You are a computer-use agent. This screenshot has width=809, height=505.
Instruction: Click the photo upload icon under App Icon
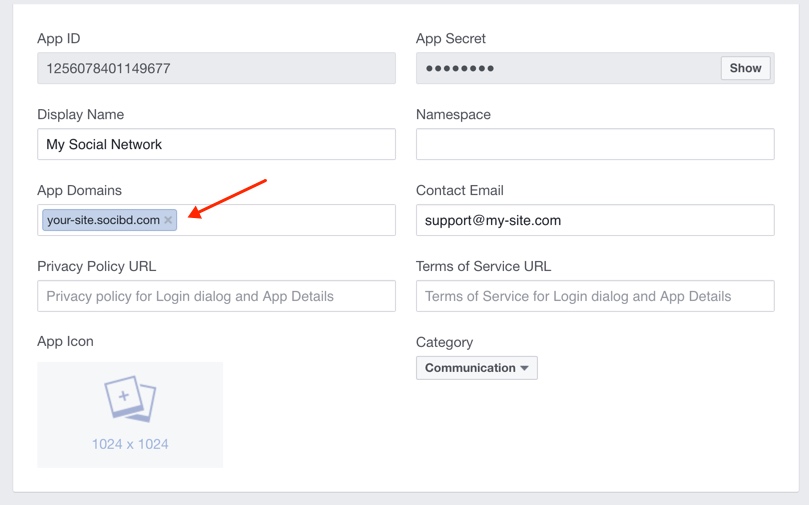(130, 399)
